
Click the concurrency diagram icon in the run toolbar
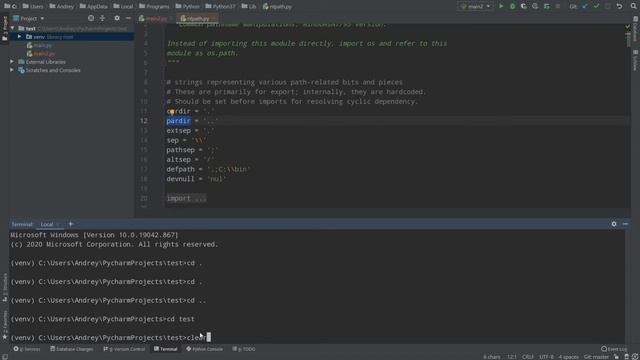coord(547,6)
